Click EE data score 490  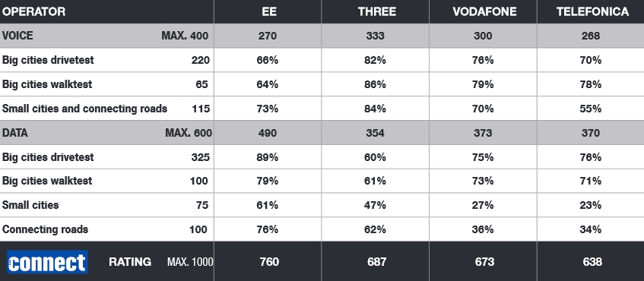click(x=268, y=133)
